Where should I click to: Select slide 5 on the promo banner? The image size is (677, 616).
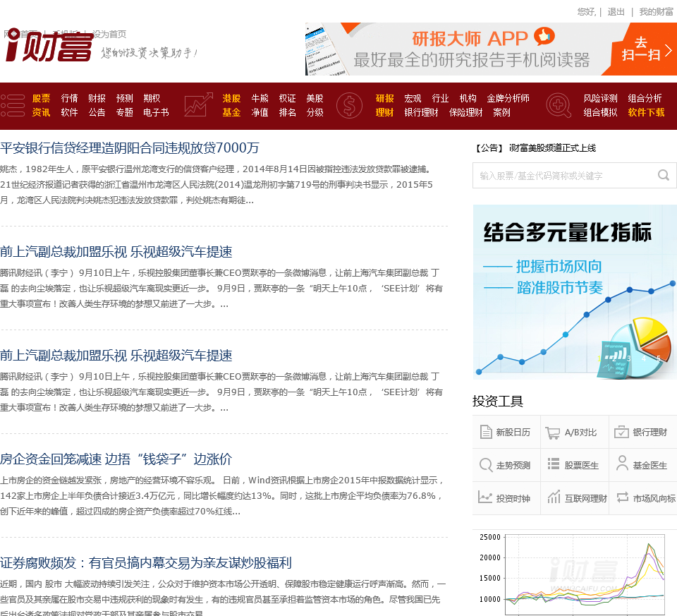pyautogui.click(x=659, y=358)
